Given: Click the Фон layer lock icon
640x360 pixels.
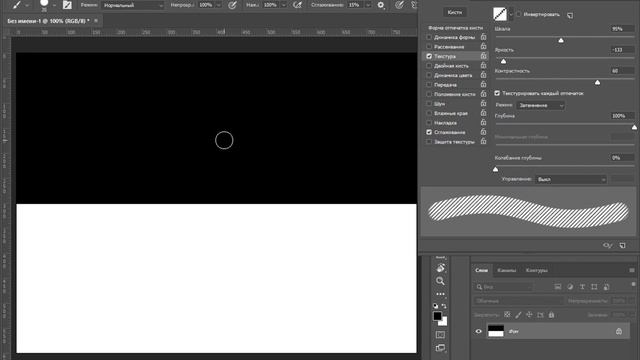Looking at the screenshot, I should pos(619,331).
